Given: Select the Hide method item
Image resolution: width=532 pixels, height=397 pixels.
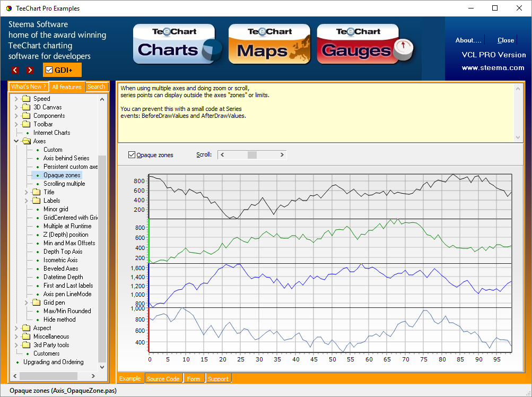Looking at the screenshot, I should tap(59, 319).
